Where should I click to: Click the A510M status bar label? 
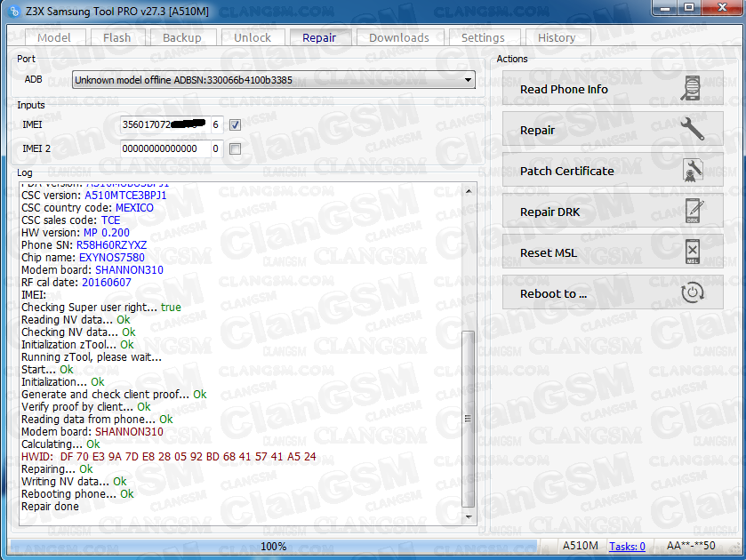(x=580, y=546)
